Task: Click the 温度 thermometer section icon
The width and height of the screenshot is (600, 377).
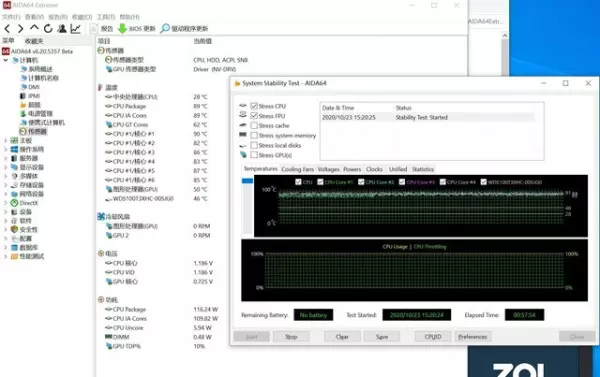Action: tap(101, 88)
